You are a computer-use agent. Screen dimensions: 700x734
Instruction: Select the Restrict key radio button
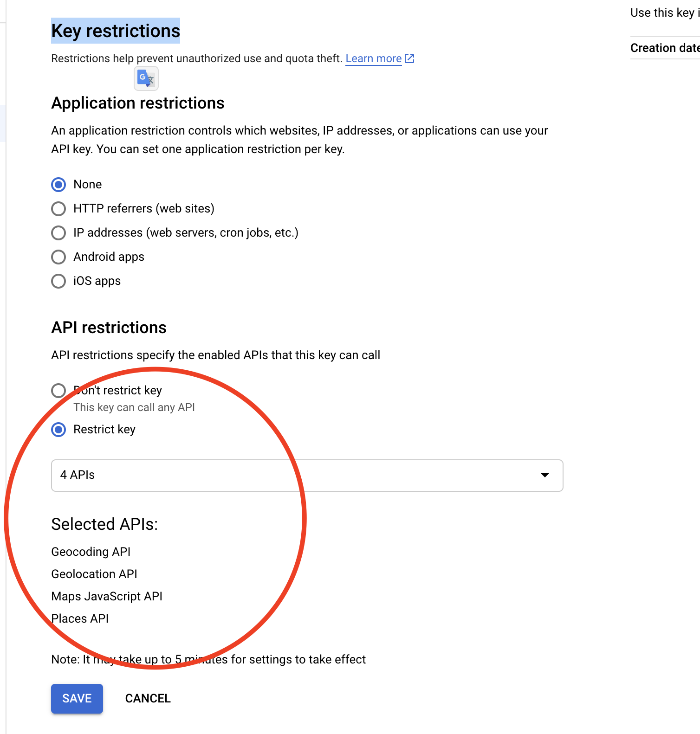[58, 430]
